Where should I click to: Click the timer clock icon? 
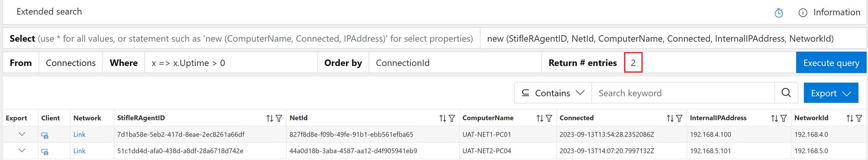point(779,13)
